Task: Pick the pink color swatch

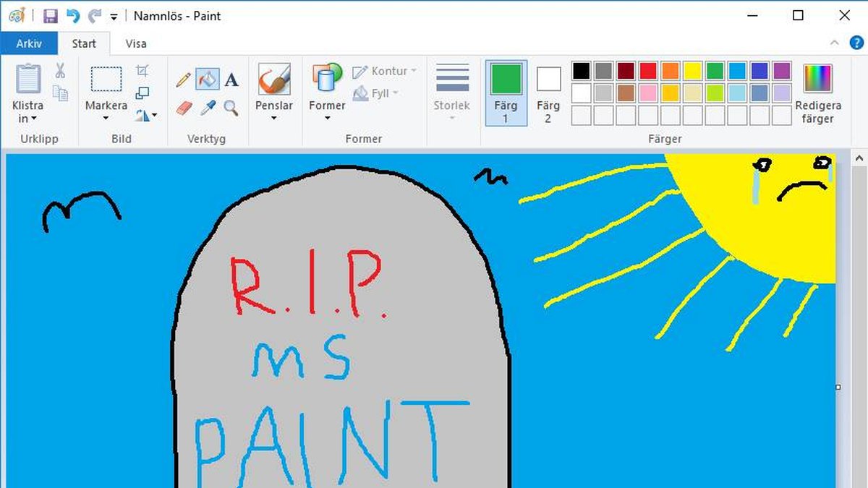Action: (x=648, y=93)
